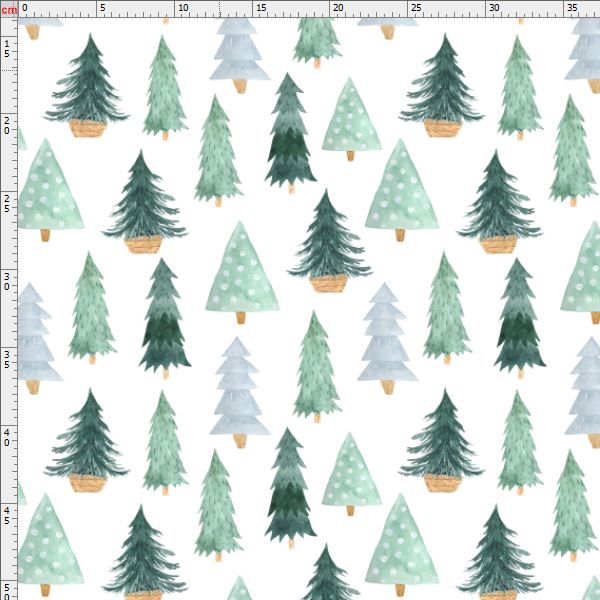
Task: Click the "5" mark on horizontal ruler
Action: coord(103,7)
